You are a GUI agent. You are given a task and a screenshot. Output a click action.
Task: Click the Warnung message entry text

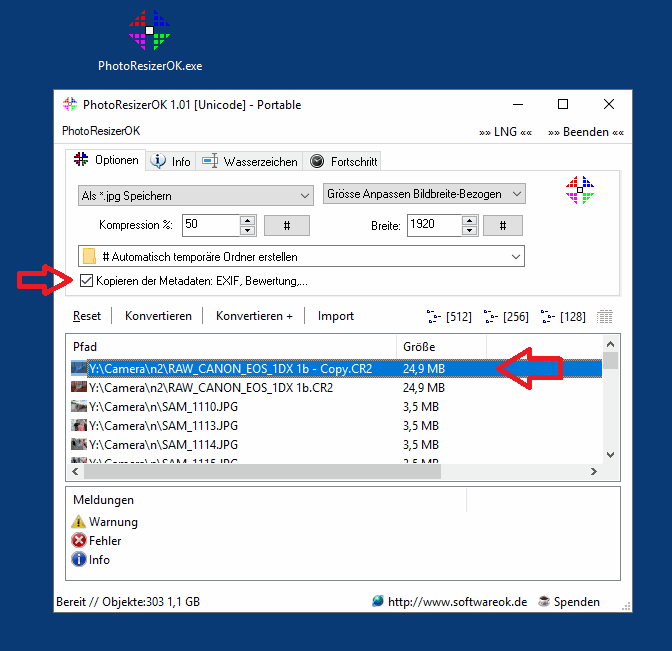(x=113, y=522)
